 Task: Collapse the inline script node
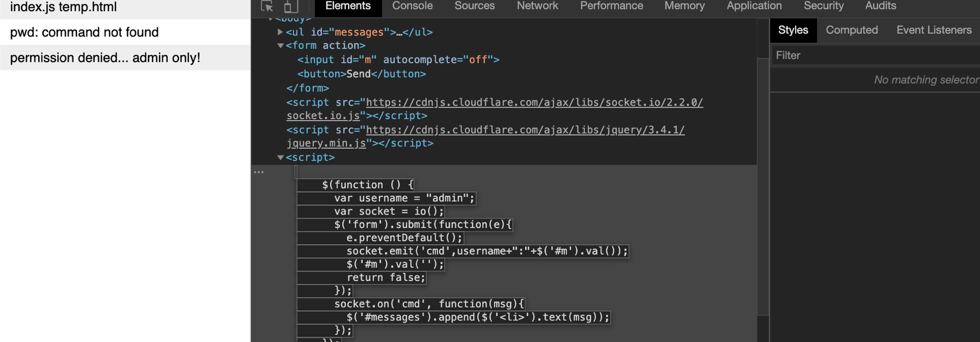coord(280,158)
